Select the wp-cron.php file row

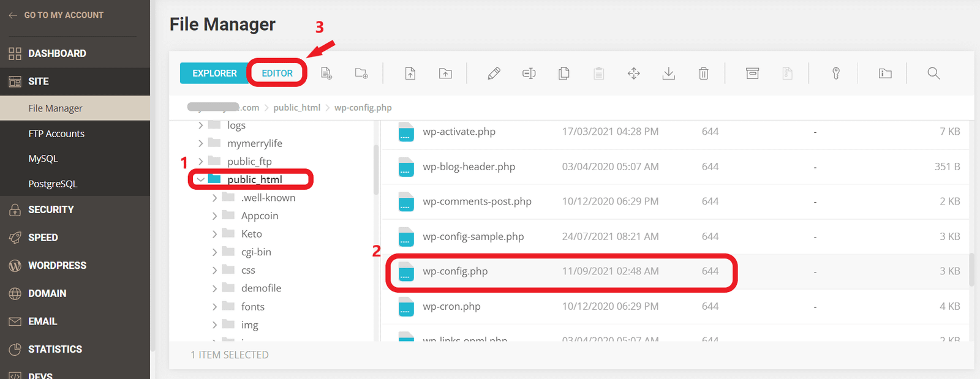(x=675, y=306)
